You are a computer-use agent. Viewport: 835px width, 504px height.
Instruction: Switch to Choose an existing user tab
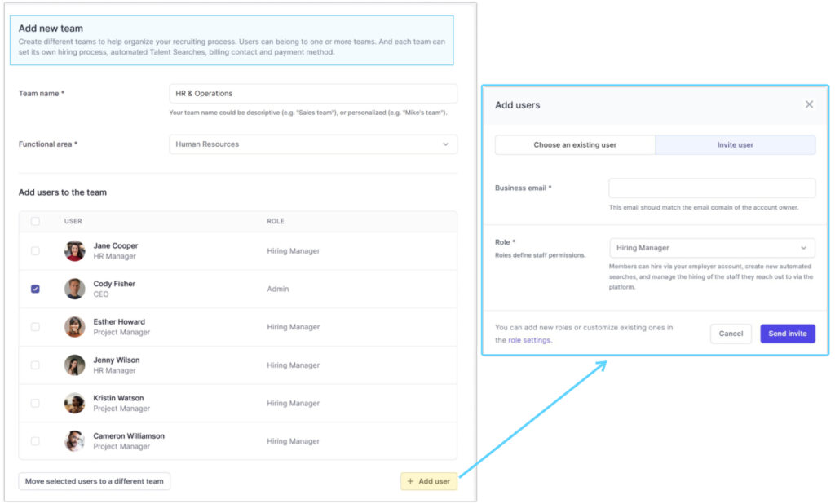click(x=575, y=145)
